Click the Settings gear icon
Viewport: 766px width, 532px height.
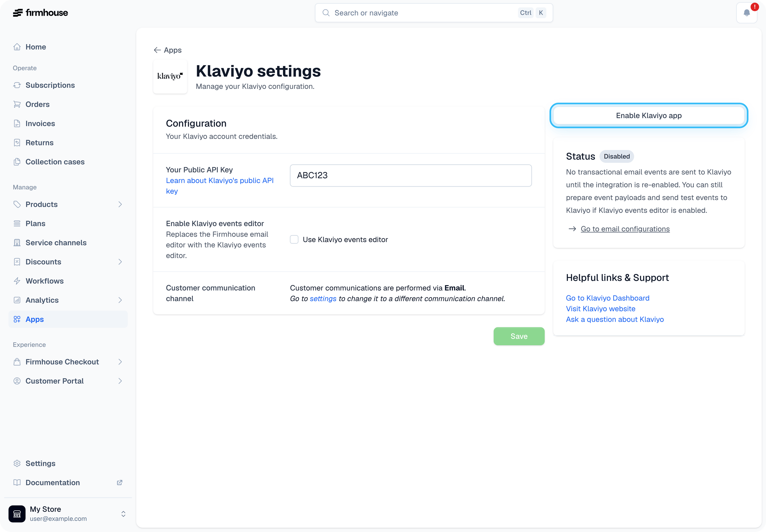tap(17, 463)
